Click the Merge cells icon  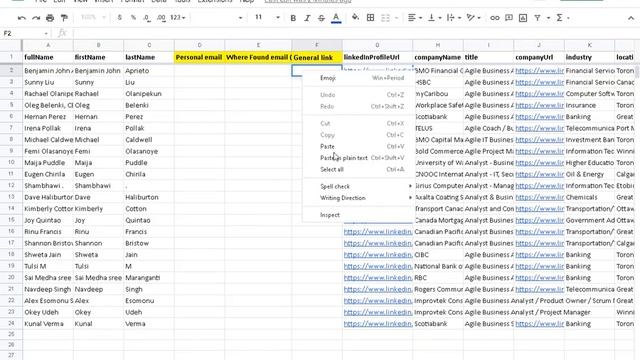tap(385, 18)
